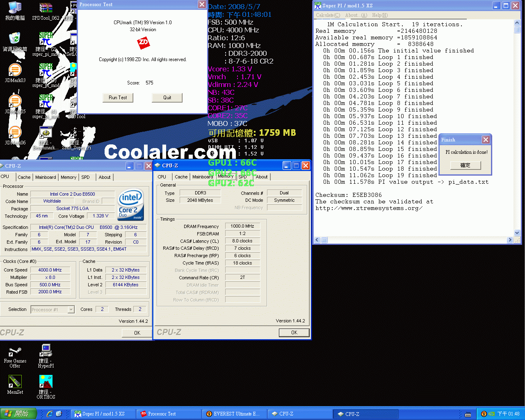Confirm 確定 in the Finish dialog
This screenshot has height=420, width=525.
(x=465, y=165)
